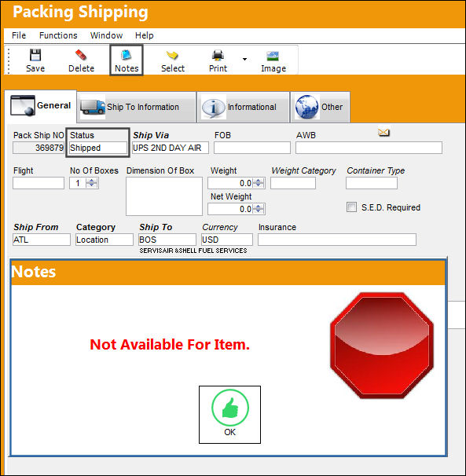Click the 'SERVISAIR &SHELL FUEL SERVICES' text
466x476 pixels.
click(x=193, y=251)
